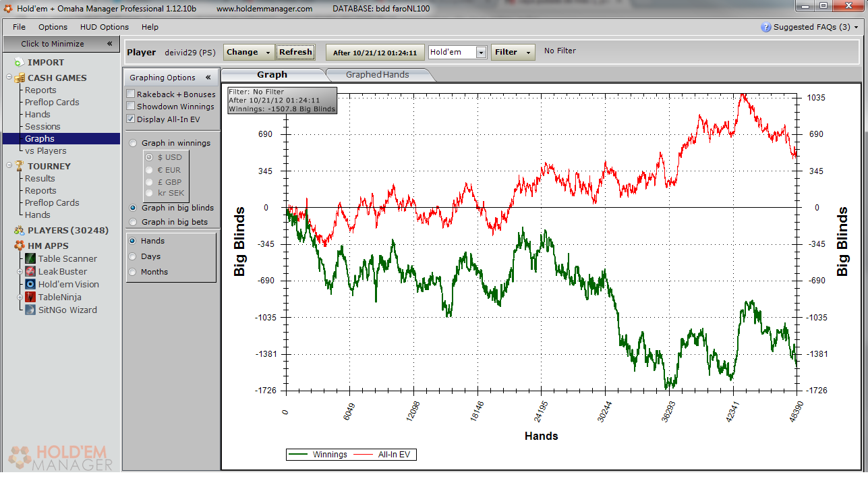Click the CASH GAMES money icon
The image size is (868, 483).
pos(20,78)
